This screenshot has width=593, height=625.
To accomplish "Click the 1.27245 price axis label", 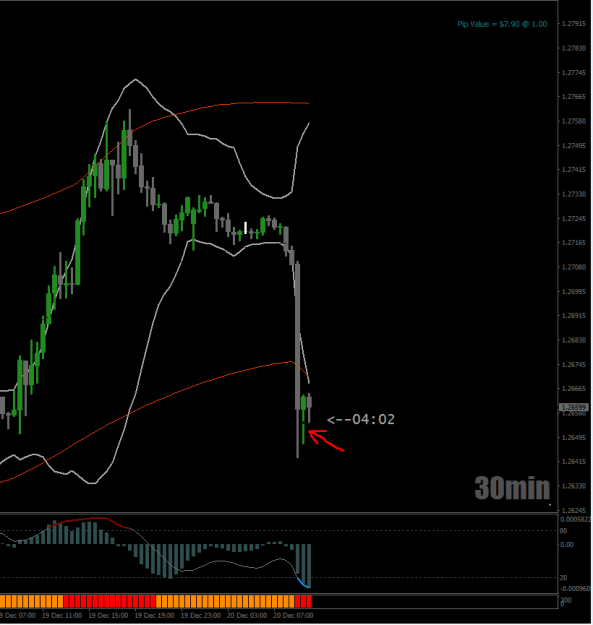I will [x=574, y=218].
